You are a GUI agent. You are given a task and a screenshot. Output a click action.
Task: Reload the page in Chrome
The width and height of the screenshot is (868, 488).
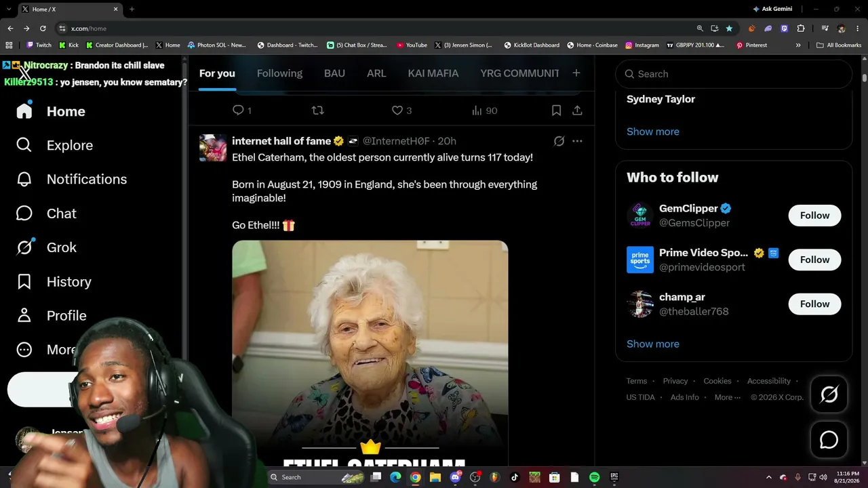[43, 28]
